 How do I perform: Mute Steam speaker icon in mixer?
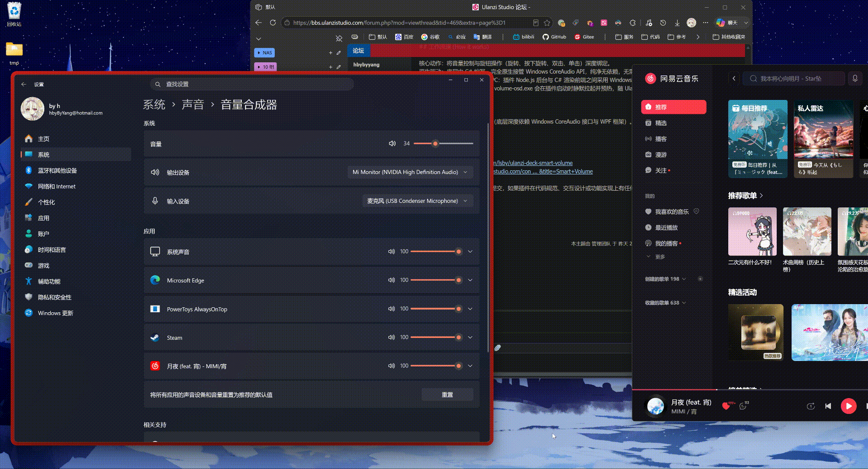tap(392, 338)
